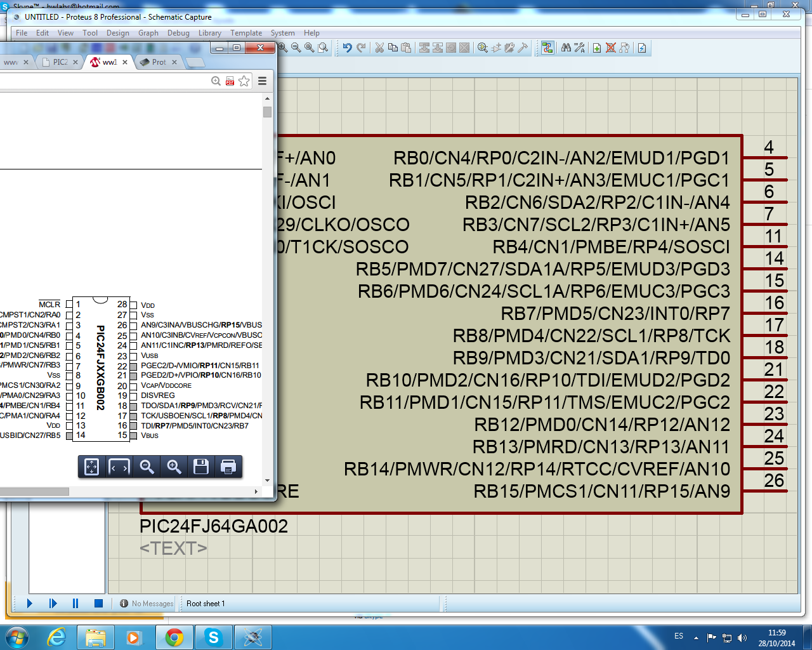Open the Windows Start menu
The height and width of the screenshot is (650, 812).
tap(16, 637)
